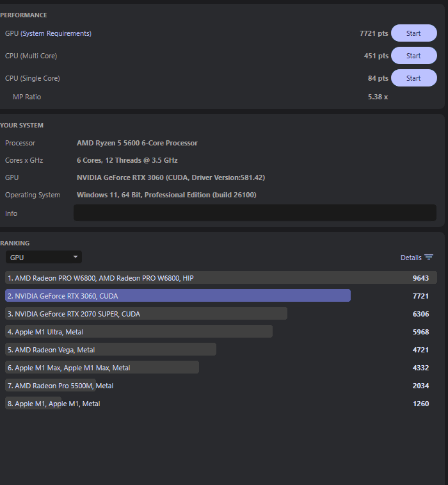Click the 84 pts single core score
Image resolution: width=448 pixels, height=485 pixels.
(x=378, y=78)
